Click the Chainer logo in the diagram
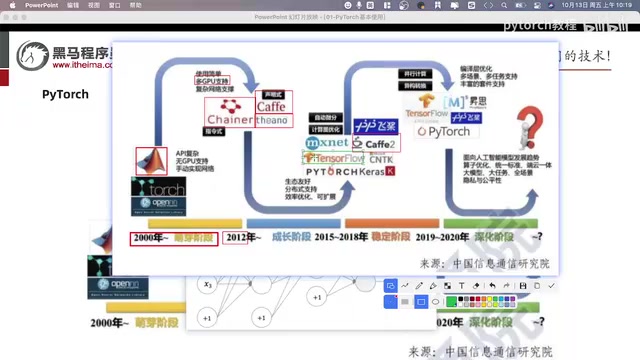Viewport: 640px width, 360px height. coord(230,112)
